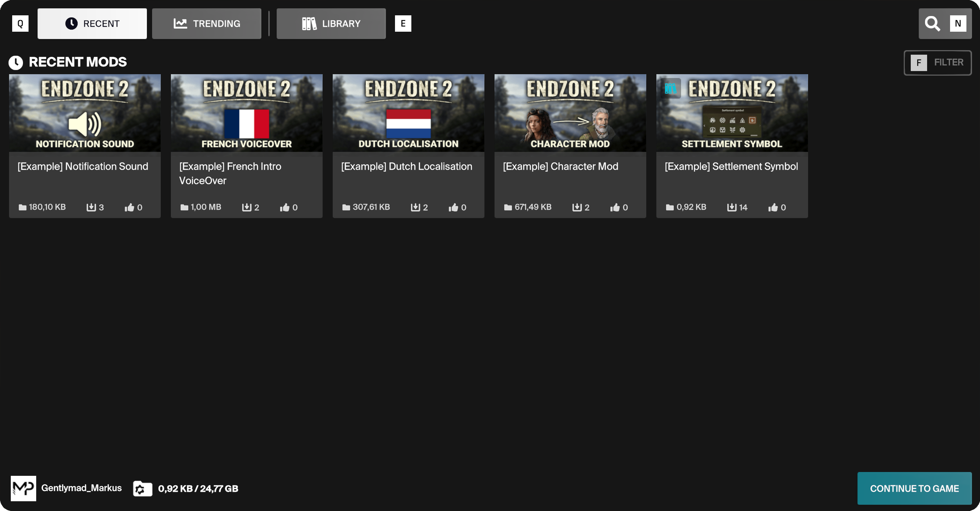Image resolution: width=980 pixels, height=511 pixels.
Task: Click the E next-tab key hint
Action: (403, 24)
